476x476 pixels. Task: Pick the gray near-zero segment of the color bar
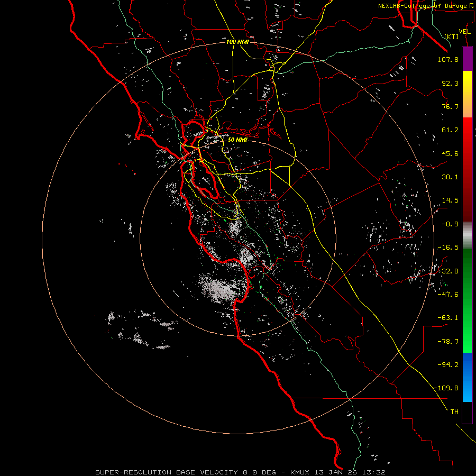[x=467, y=235]
